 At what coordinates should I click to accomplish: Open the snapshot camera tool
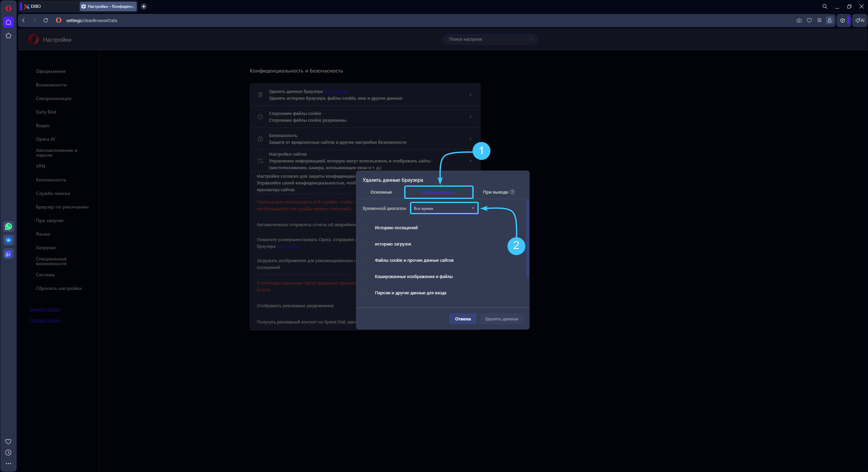(799, 20)
